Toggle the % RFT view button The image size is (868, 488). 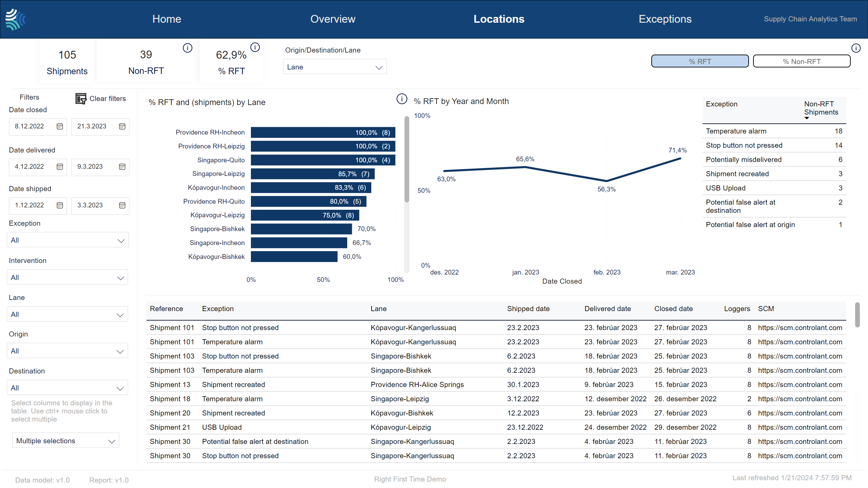tap(701, 61)
